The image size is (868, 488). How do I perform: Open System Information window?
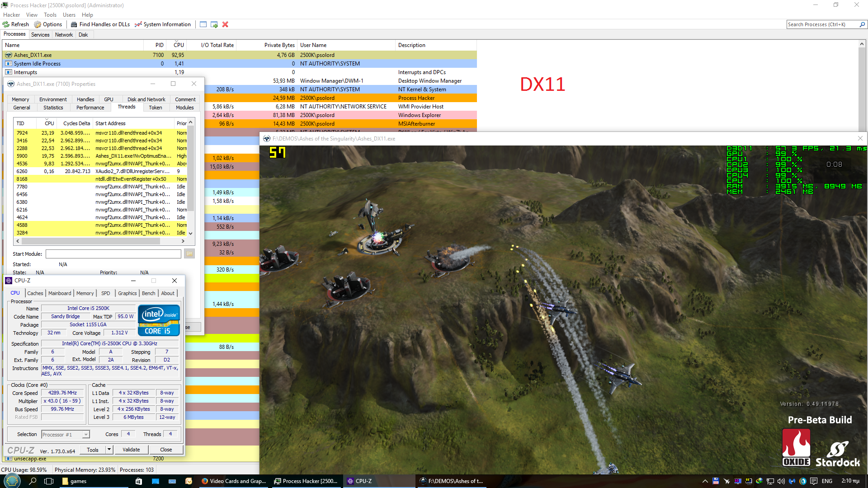tap(163, 24)
